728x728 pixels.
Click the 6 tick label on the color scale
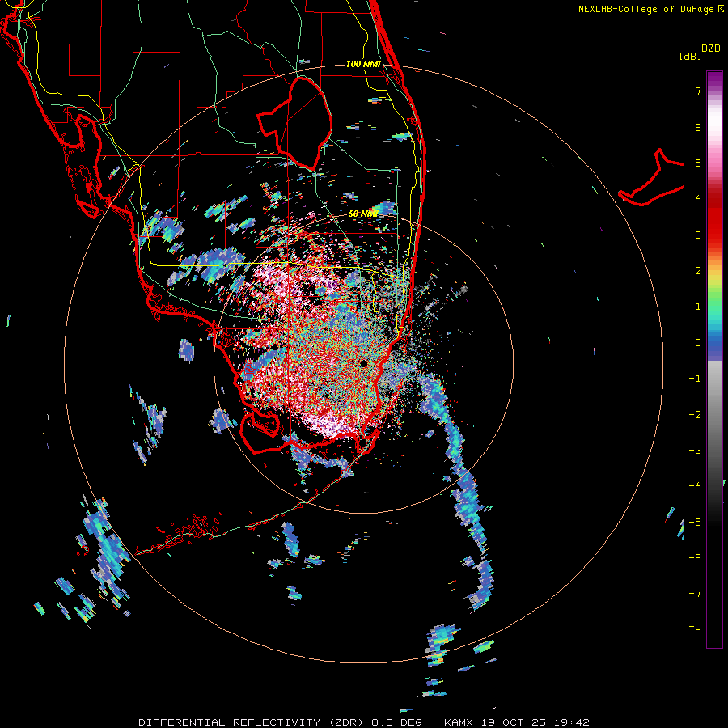(698, 127)
